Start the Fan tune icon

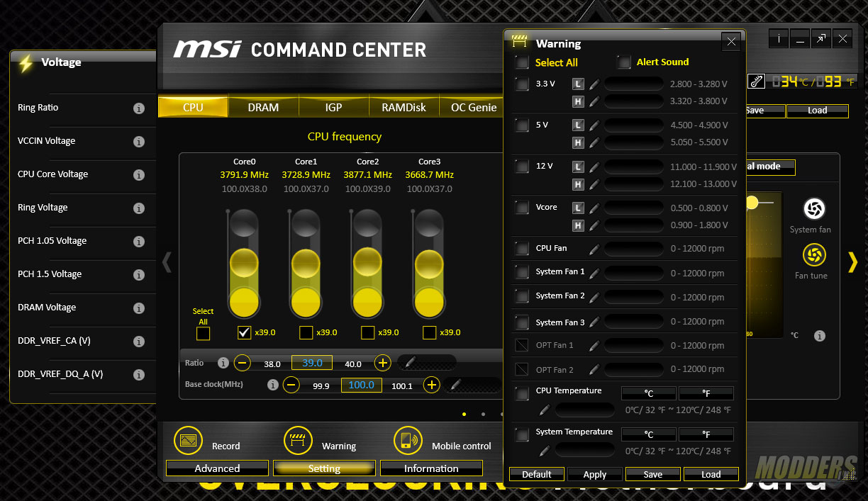coord(814,255)
